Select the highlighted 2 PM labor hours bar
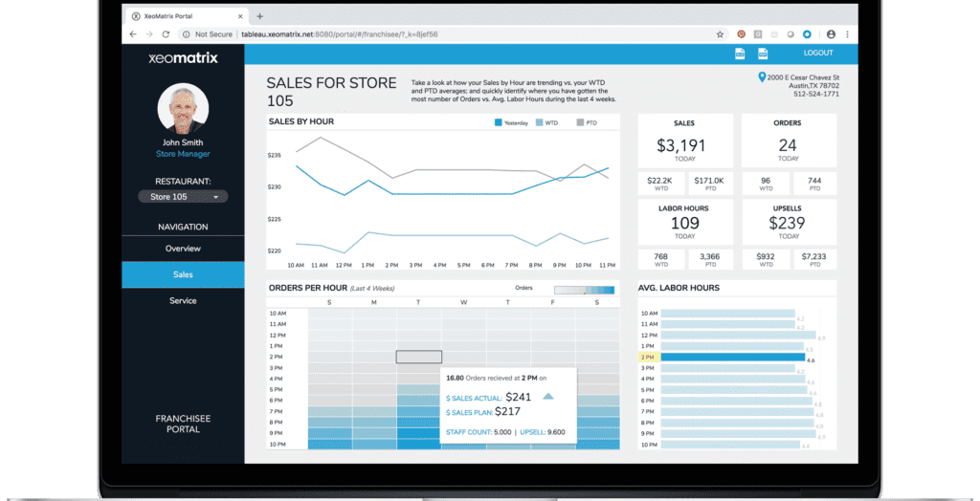 pos(733,358)
